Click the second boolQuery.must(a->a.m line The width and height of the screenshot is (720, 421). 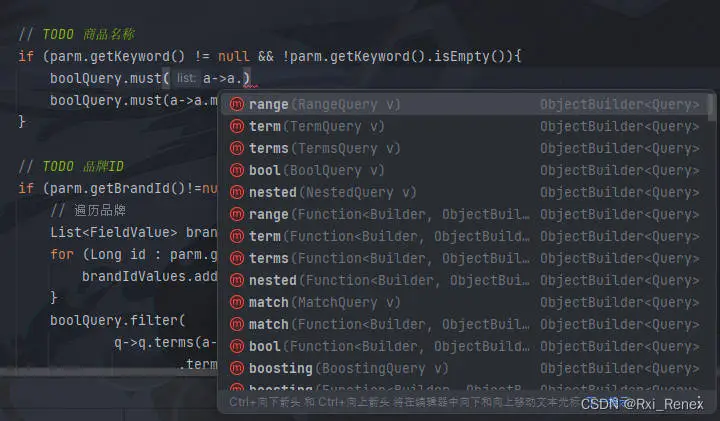(134, 101)
